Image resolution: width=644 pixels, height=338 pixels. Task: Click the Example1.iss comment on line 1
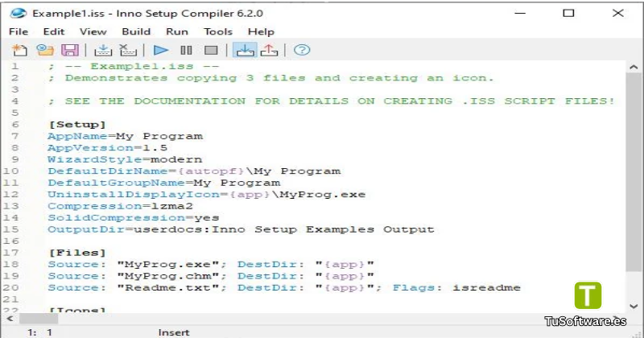pos(134,66)
